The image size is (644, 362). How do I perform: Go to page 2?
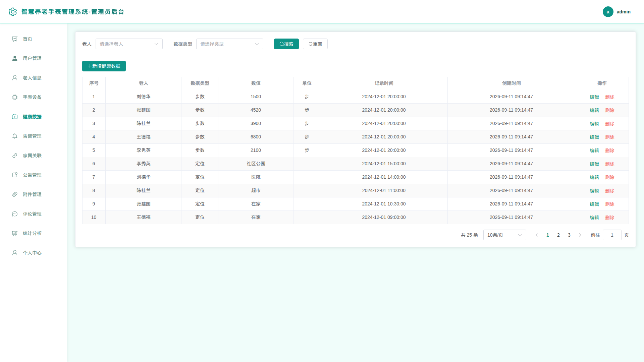point(558,235)
